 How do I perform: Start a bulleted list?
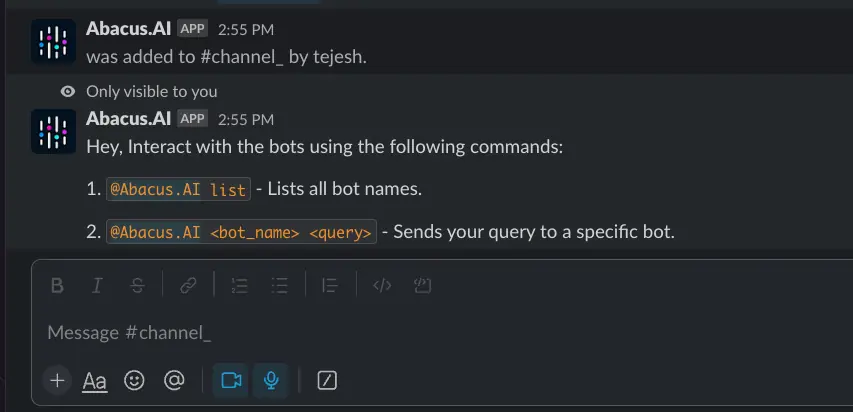280,286
